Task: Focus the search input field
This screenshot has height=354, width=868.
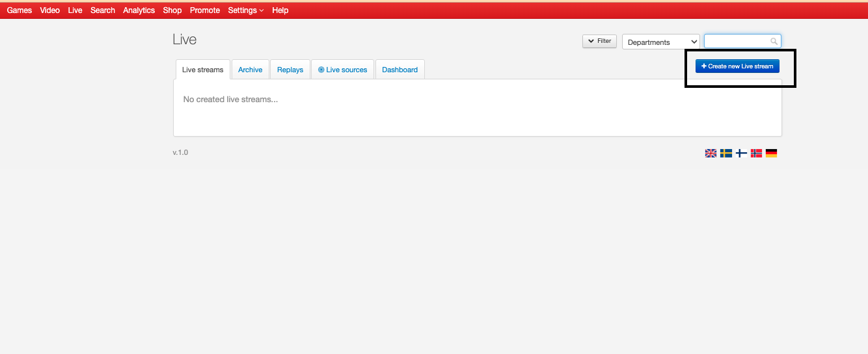Action: [x=737, y=42]
